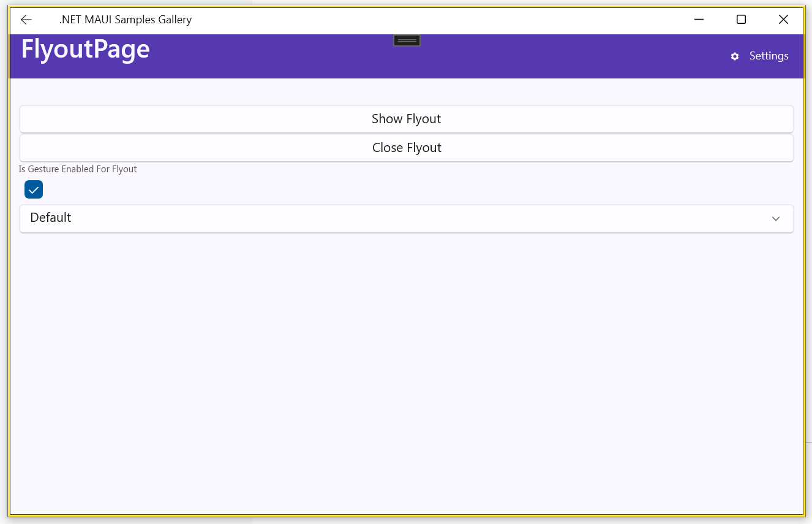Click the 'Is Gesture Enabled For Flyout' label
The width and height of the screenshot is (812, 524).
click(x=78, y=169)
